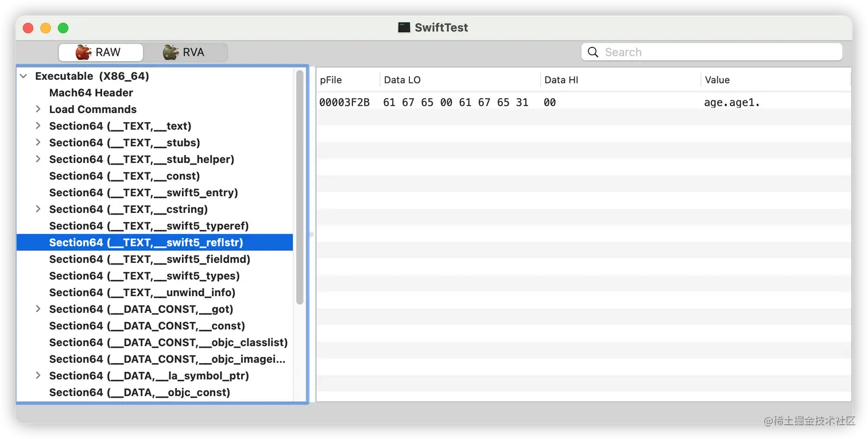Select Section64 (__TEXT,__const) row
Viewport: 868px width, 439px height.
tap(155, 176)
